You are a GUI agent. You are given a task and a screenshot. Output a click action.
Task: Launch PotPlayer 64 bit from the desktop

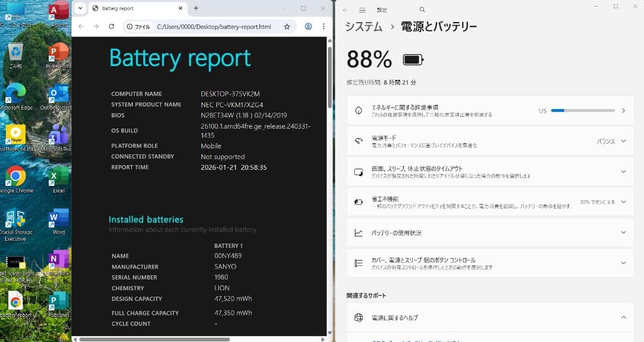[x=16, y=138]
